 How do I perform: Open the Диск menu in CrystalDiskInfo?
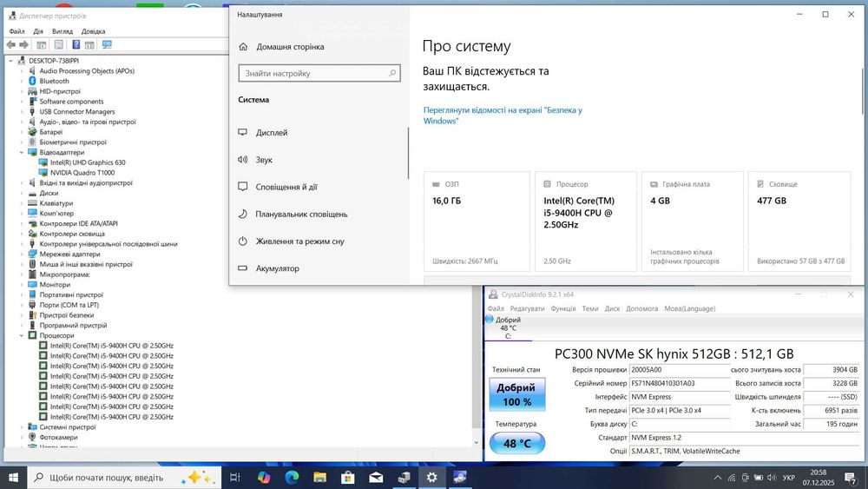(x=612, y=308)
